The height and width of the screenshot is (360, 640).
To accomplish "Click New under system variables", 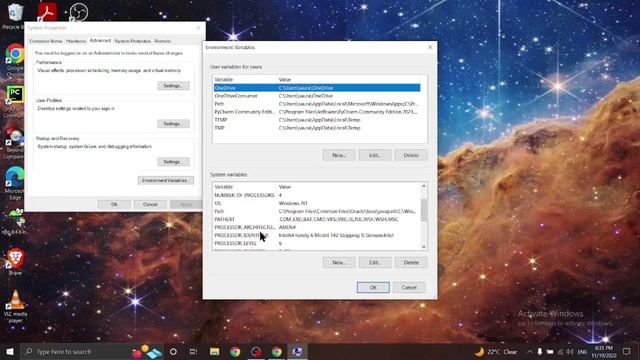I will [339, 262].
